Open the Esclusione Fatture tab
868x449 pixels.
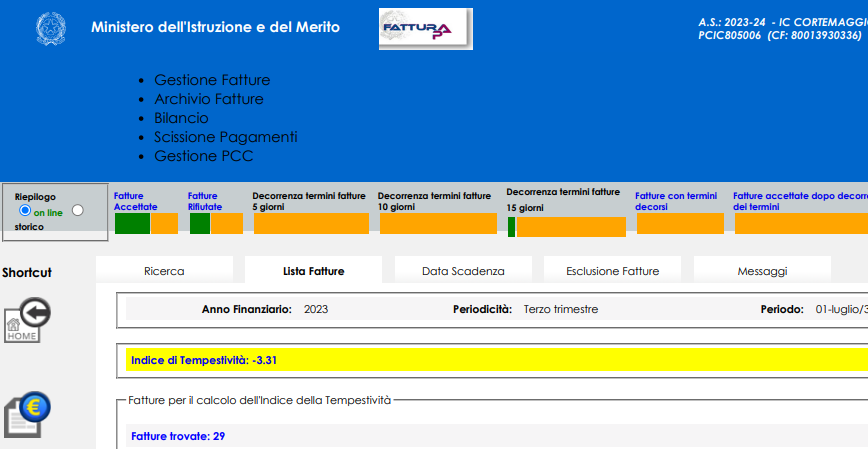pyautogui.click(x=612, y=270)
